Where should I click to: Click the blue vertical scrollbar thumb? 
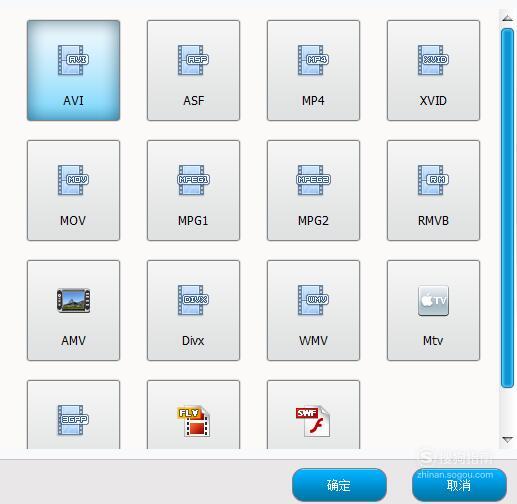coord(507,208)
